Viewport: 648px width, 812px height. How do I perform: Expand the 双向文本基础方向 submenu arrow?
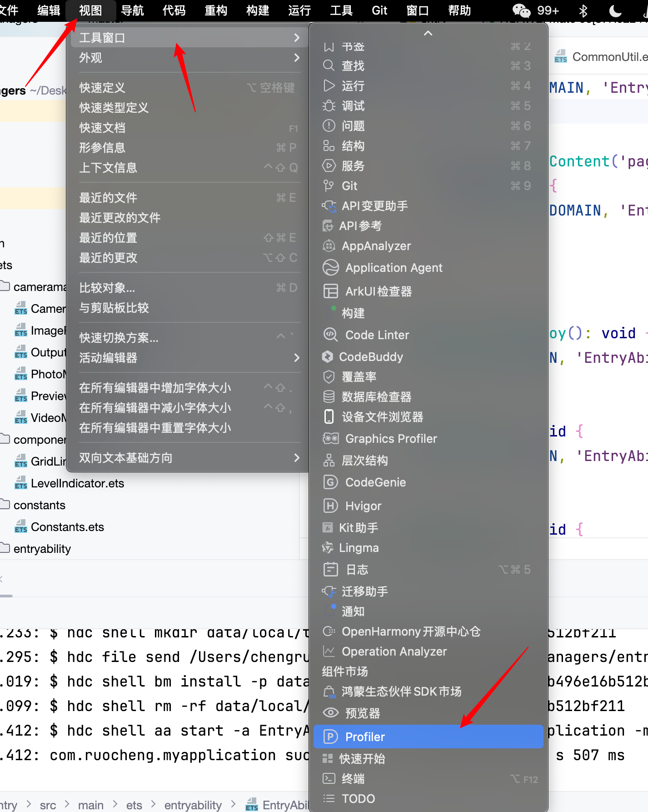tap(297, 458)
